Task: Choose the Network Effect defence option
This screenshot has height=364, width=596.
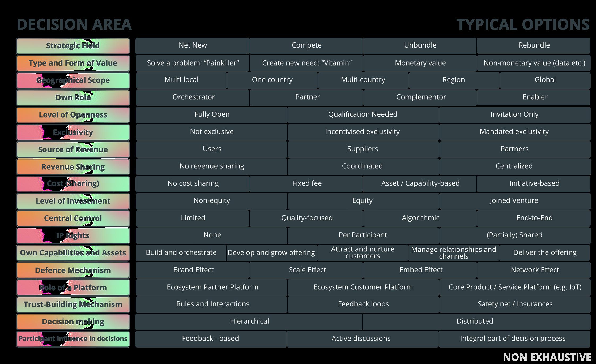Action: pos(534,270)
